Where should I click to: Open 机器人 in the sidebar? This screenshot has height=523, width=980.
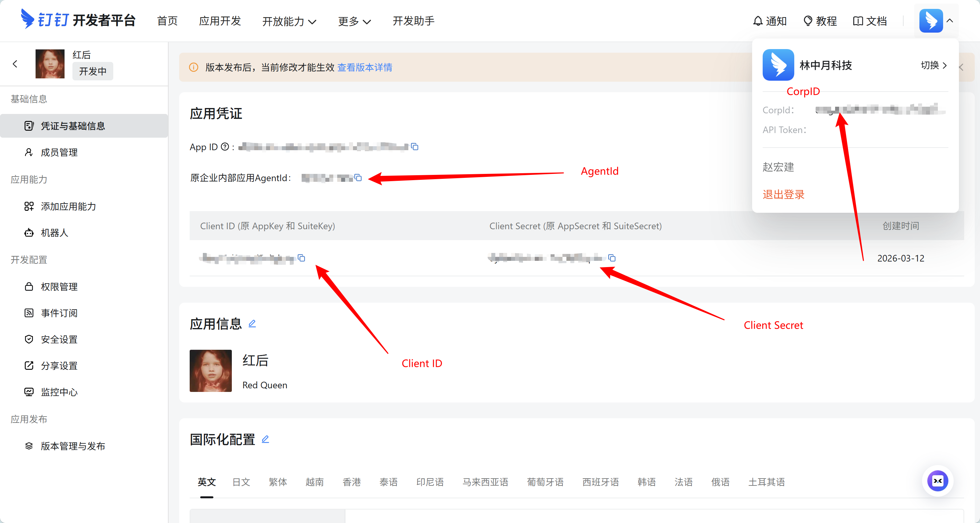(54, 233)
